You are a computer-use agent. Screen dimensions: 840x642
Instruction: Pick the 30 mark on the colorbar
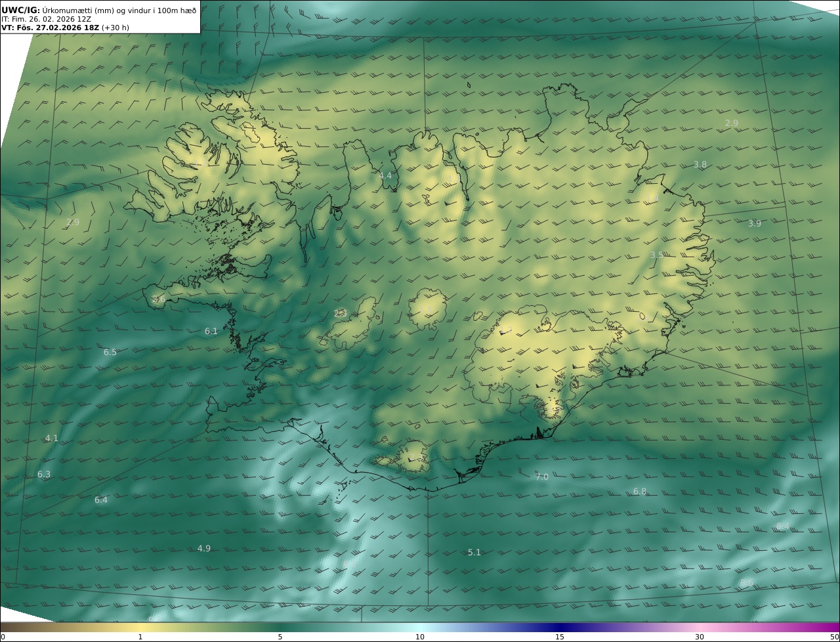(x=700, y=637)
